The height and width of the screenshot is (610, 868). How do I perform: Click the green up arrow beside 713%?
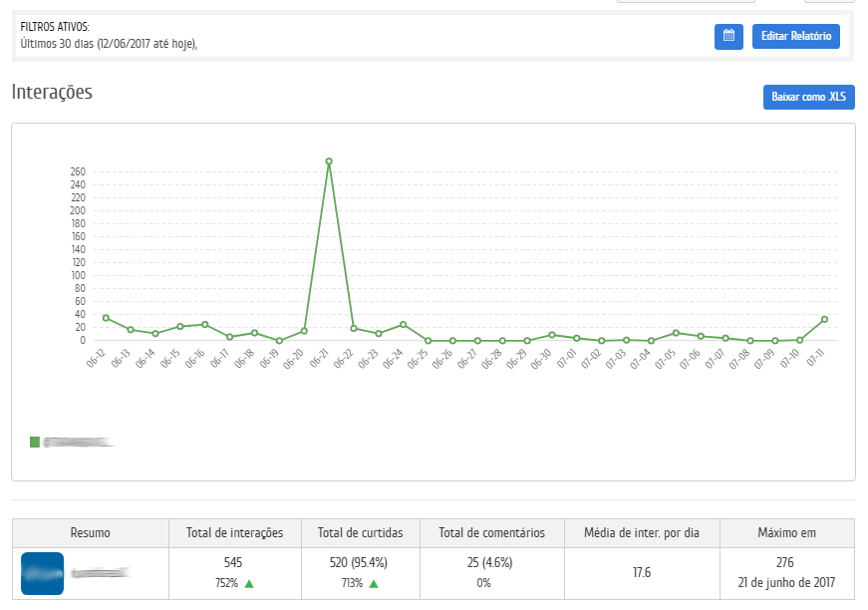click(x=374, y=583)
